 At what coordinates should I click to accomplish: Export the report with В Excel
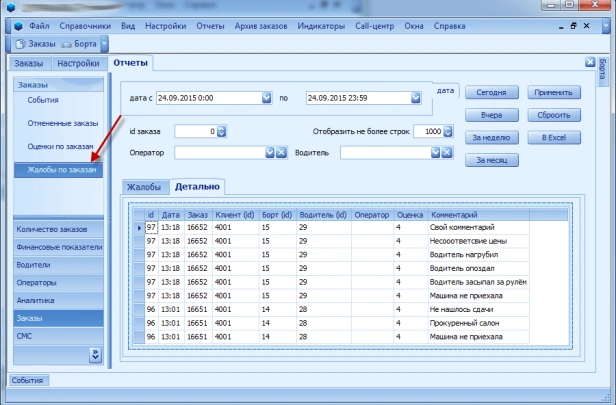(554, 136)
